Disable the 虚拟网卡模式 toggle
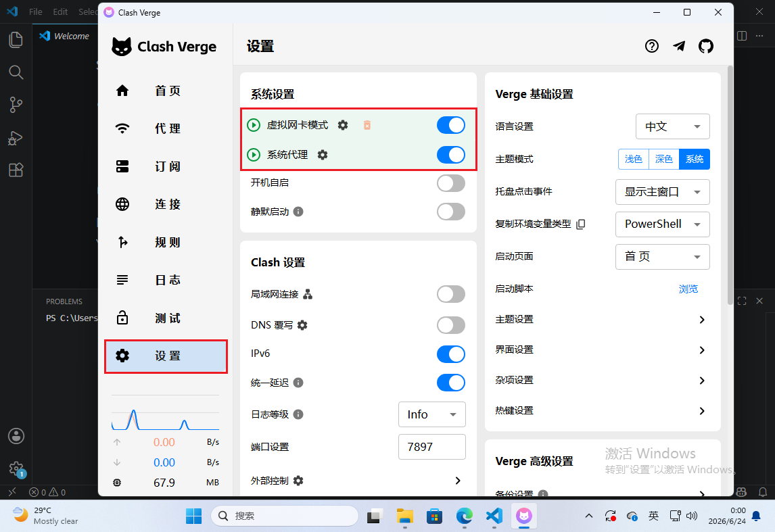Viewport: 775px width, 532px height. coord(451,126)
